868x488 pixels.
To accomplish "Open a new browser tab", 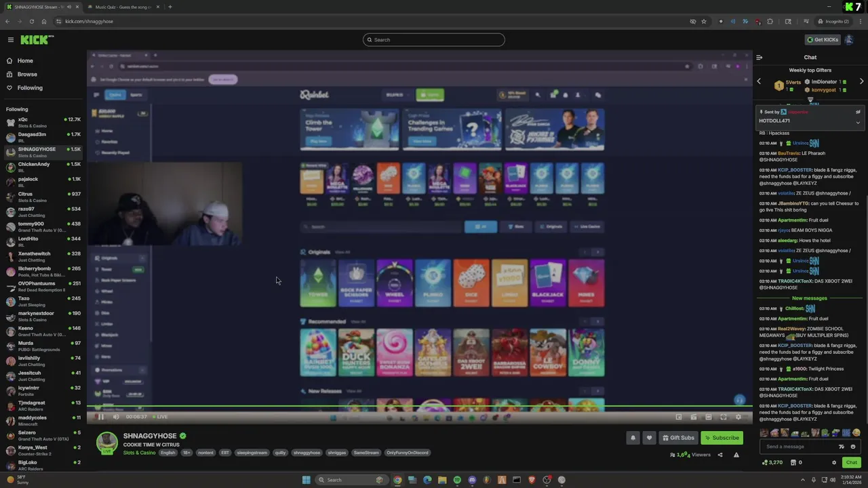I will tap(170, 7).
